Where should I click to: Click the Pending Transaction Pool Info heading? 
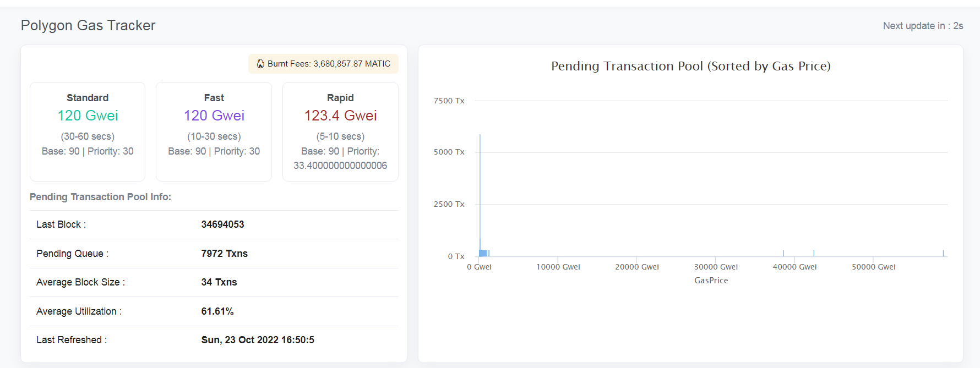(100, 197)
